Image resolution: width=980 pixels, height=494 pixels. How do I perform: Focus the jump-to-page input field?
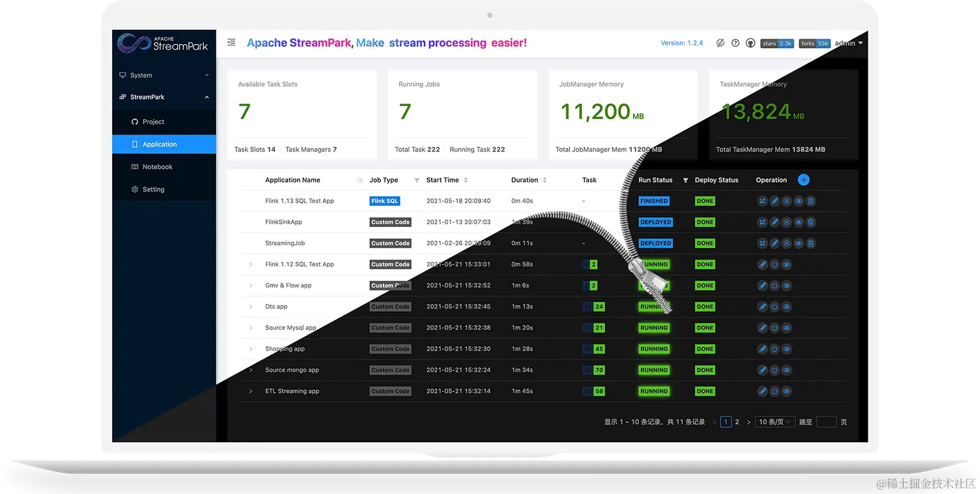pos(826,422)
